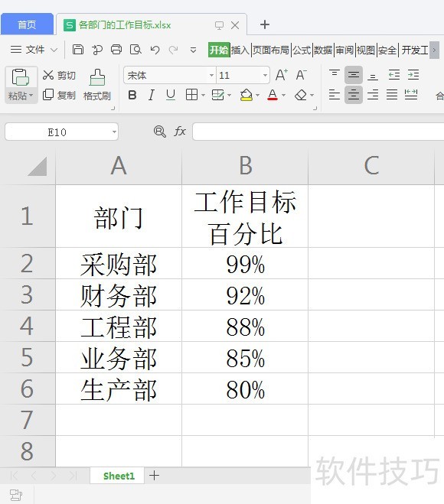This screenshot has width=444, height=504.
Task: Select row 4 header
Action: (28, 326)
